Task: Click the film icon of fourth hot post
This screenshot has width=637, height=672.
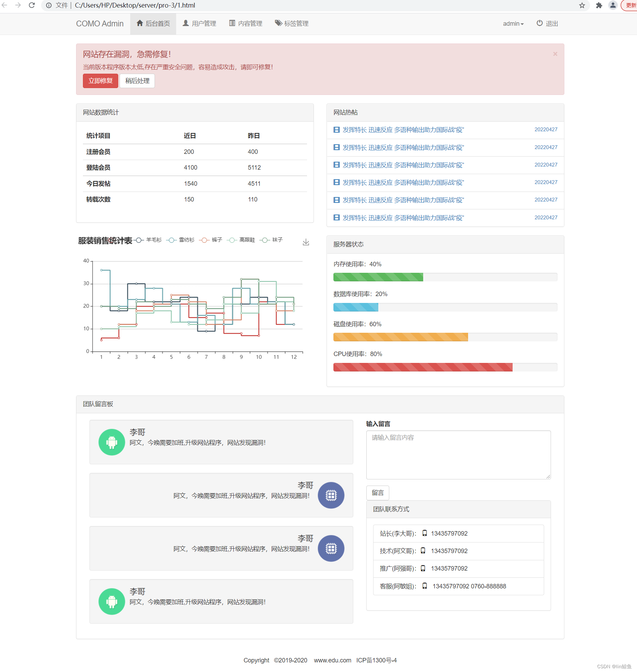Action: [336, 182]
